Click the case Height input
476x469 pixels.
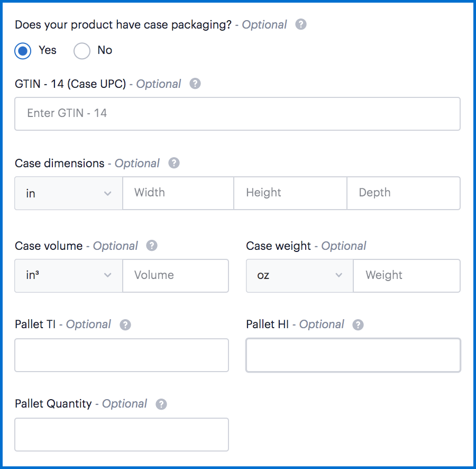(290, 193)
